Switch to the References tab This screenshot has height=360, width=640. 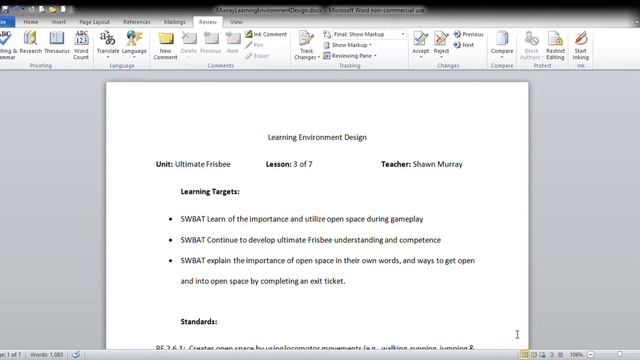click(137, 22)
